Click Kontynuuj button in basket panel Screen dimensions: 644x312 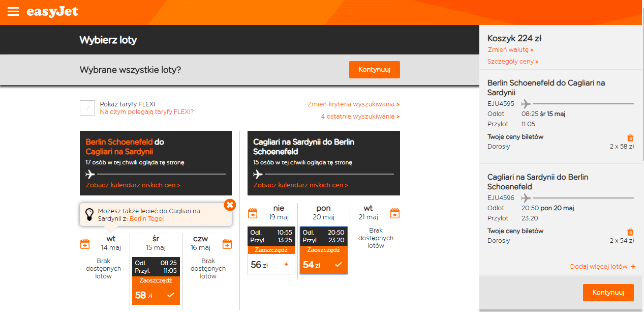click(608, 293)
